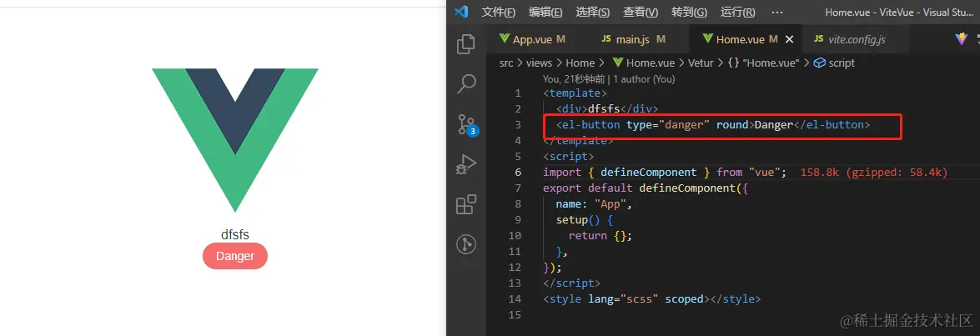This screenshot has width=980, height=336.
Task: Click the Vue icon on the App.vue tab
Action: pyautogui.click(x=505, y=38)
